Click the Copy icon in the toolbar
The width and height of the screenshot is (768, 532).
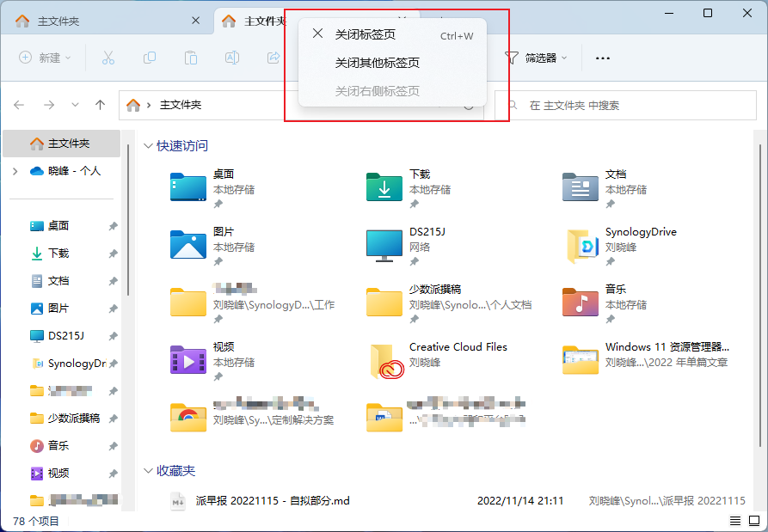[150, 58]
